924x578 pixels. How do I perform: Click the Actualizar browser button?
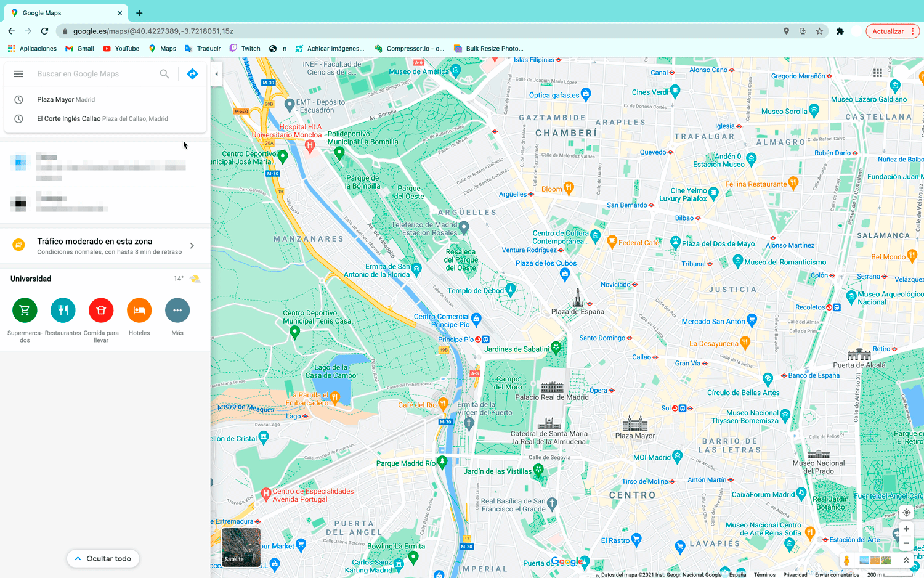(893, 31)
